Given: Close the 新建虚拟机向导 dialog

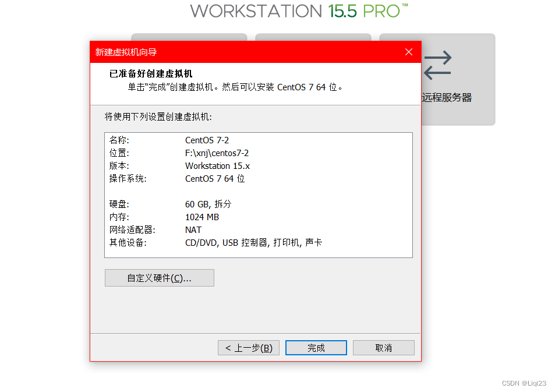Looking at the screenshot, I should click(409, 52).
